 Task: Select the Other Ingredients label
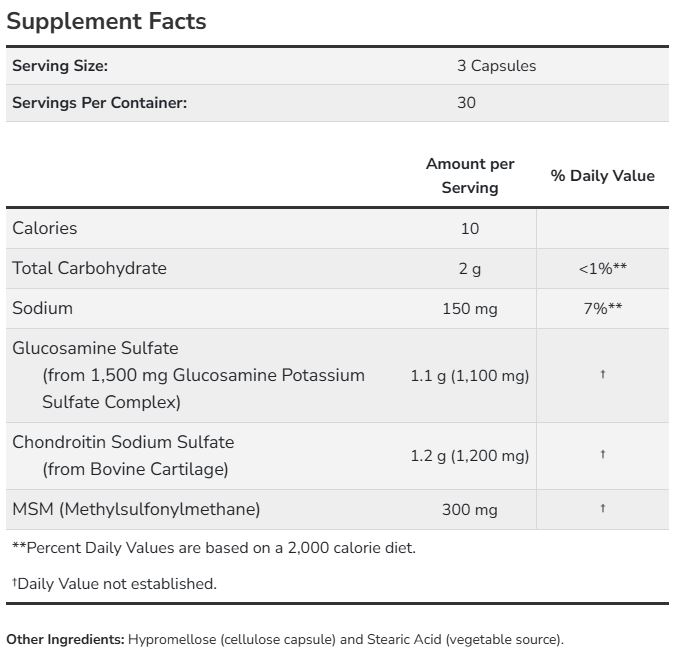click(x=66, y=639)
